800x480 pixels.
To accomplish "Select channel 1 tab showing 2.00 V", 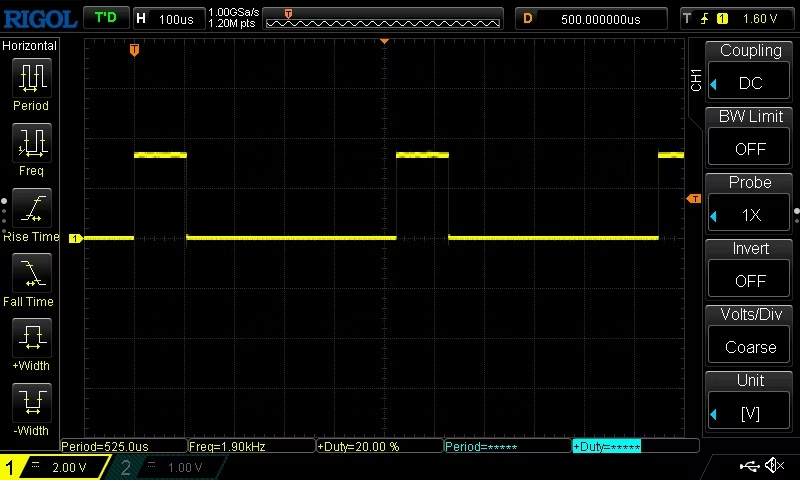I will tap(55, 467).
